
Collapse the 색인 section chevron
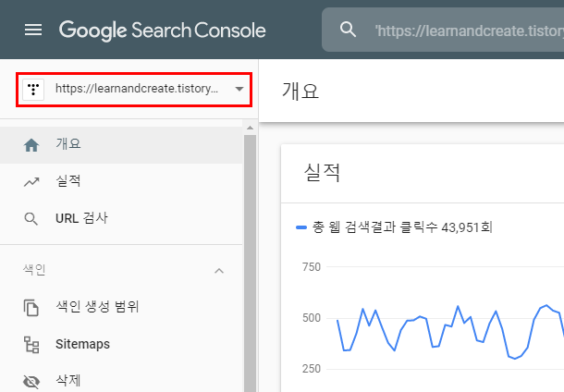click(x=219, y=271)
